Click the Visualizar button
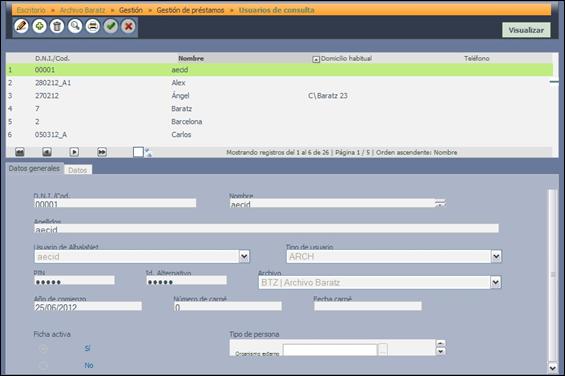This screenshot has height=376, width=565. pos(526,30)
